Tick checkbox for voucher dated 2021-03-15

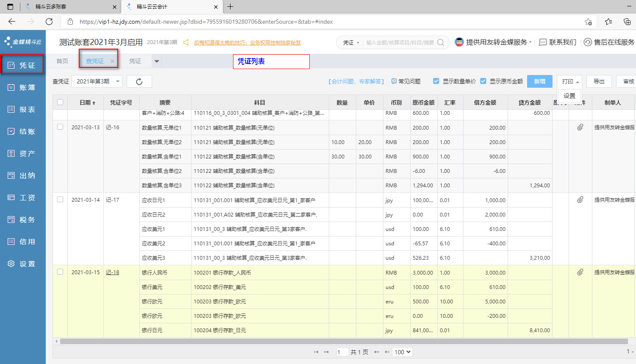tap(60, 272)
